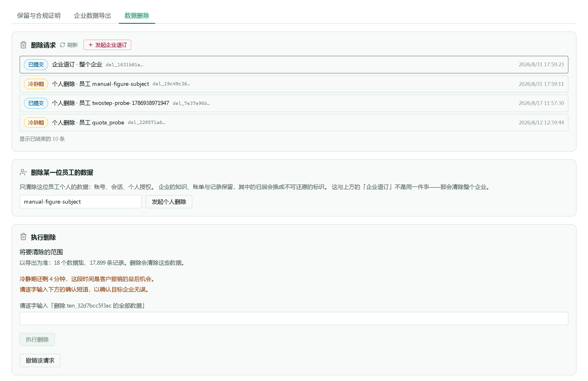Click request ID del_229571a6…

[147, 122]
